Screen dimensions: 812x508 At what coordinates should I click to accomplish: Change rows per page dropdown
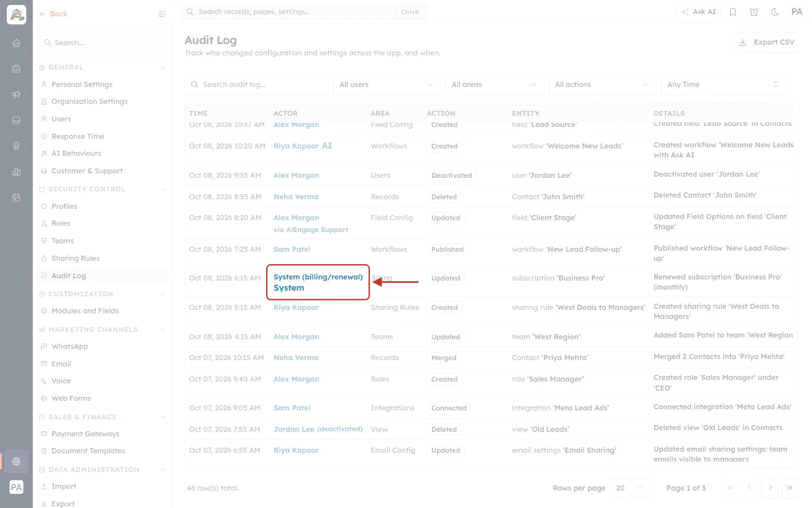click(629, 488)
